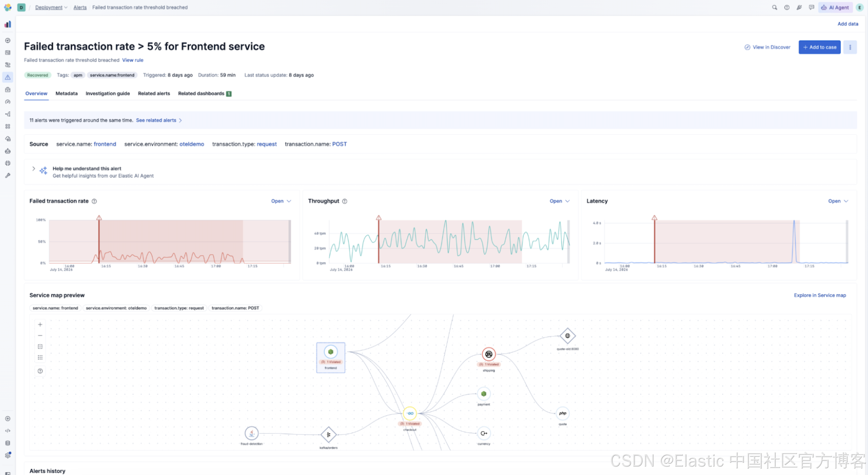868x475 pixels.
Task: Zoom in on the service map
Action: 40,324
